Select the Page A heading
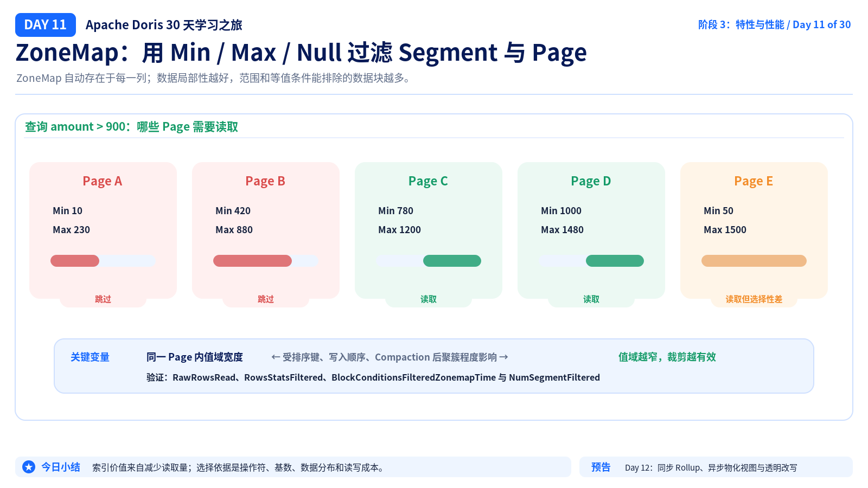Screen dimensions: 868x488 pyautogui.click(x=103, y=181)
